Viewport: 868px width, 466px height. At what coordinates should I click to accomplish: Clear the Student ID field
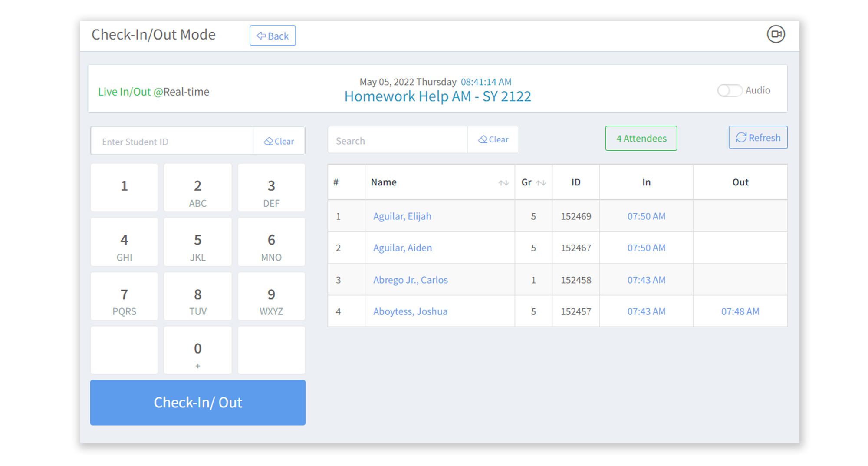click(279, 141)
